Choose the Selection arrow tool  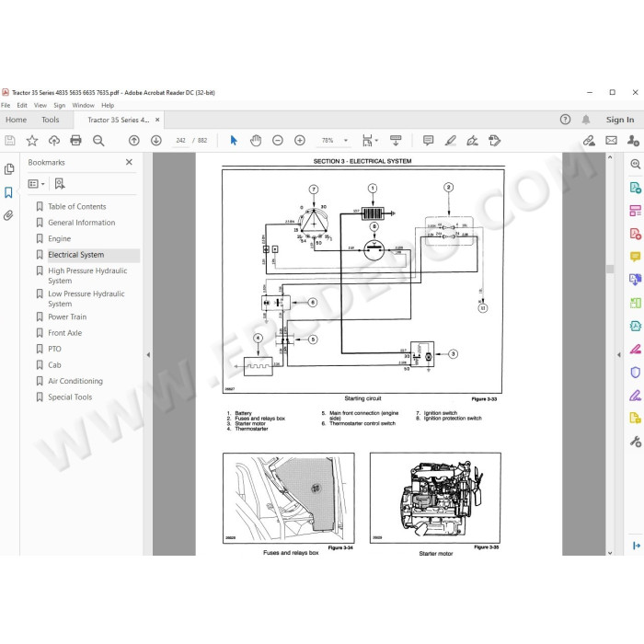pos(234,141)
